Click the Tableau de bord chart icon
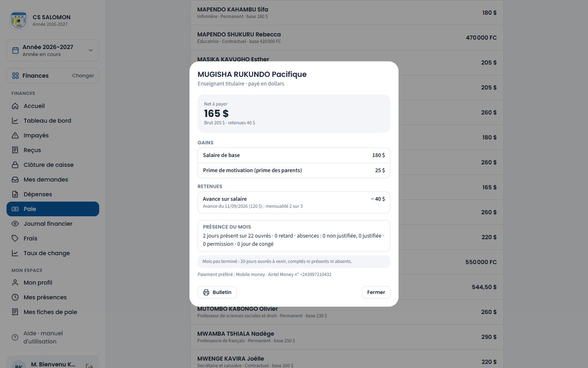 point(15,121)
